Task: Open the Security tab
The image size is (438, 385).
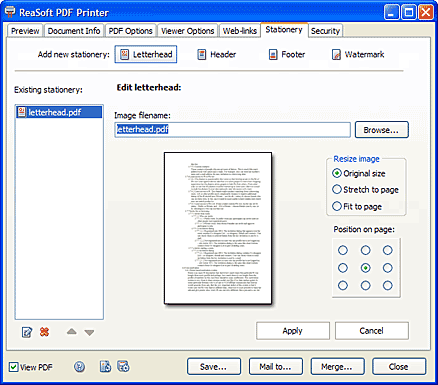Action: pyautogui.click(x=325, y=31)
